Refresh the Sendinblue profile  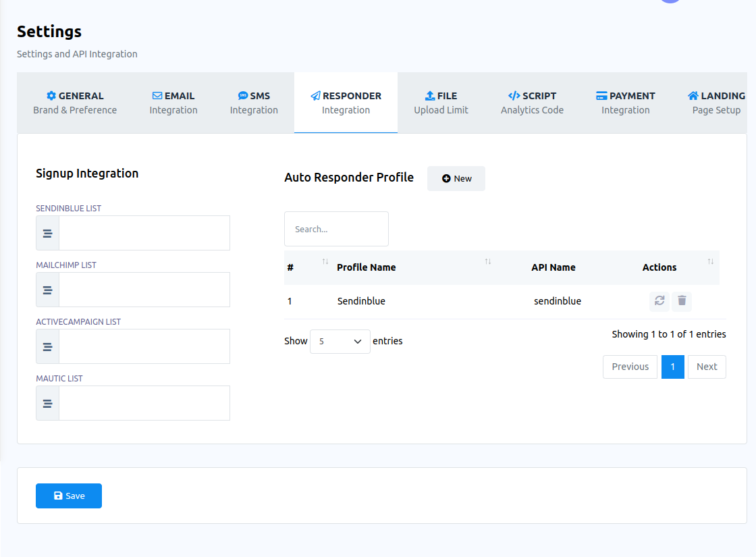659,301
